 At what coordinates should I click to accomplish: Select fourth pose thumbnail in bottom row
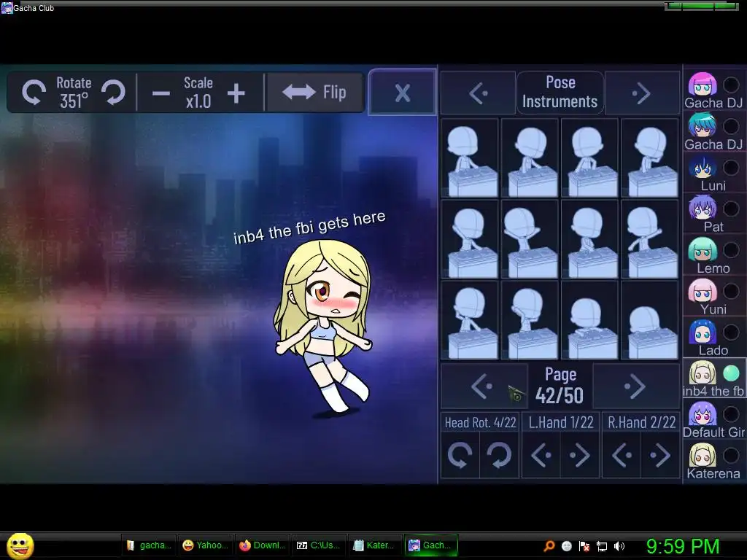[x=650, y=320]
